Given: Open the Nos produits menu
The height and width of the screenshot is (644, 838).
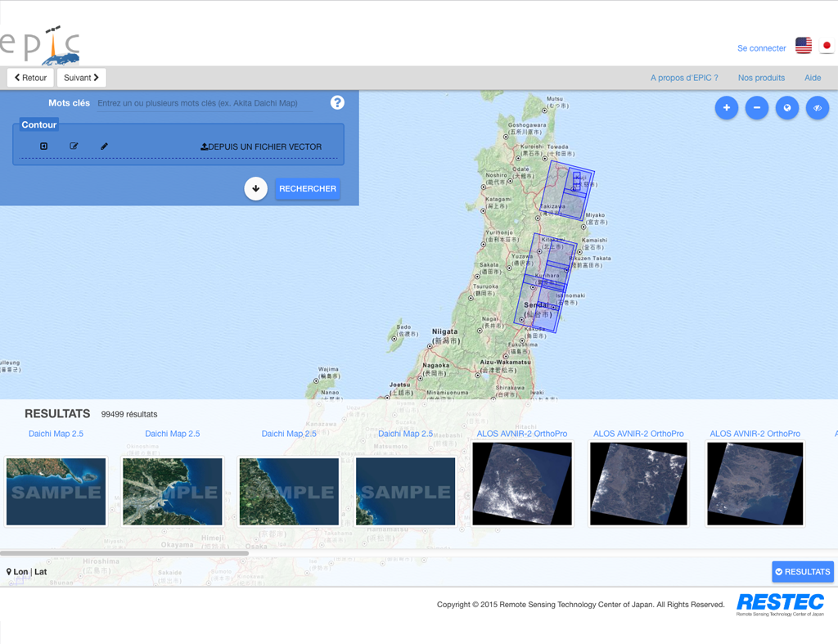Looking at the screenshot, I should coord(762,78).
